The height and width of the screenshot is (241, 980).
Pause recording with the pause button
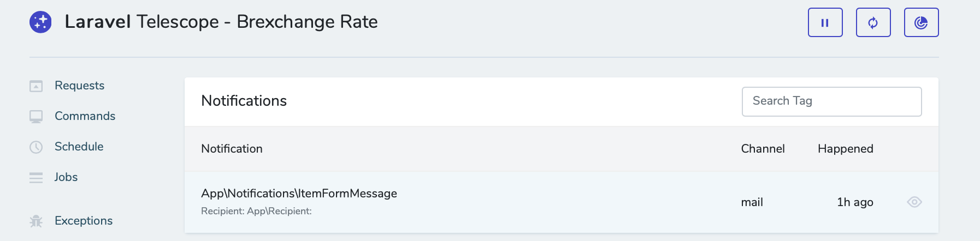click(825, 22)
